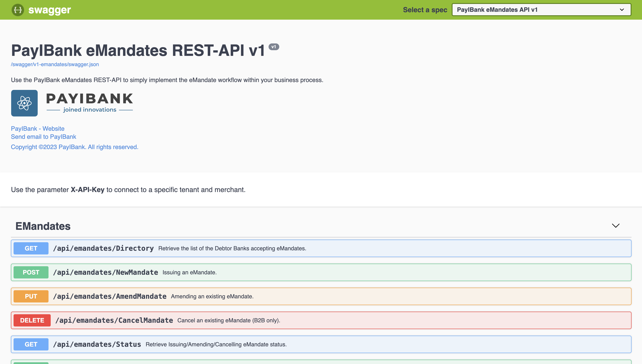Click the POST method badge for NewMandate

(31, 272)
